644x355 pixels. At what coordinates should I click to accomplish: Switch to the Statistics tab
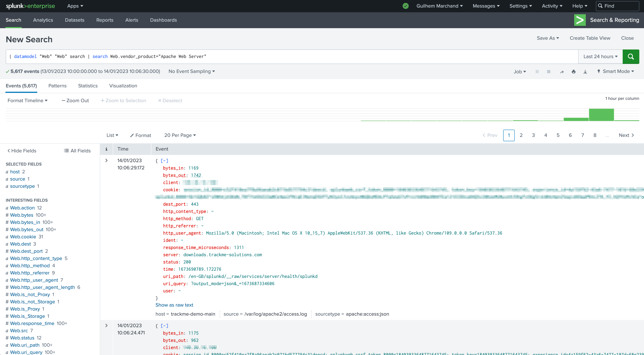(88, 86)
